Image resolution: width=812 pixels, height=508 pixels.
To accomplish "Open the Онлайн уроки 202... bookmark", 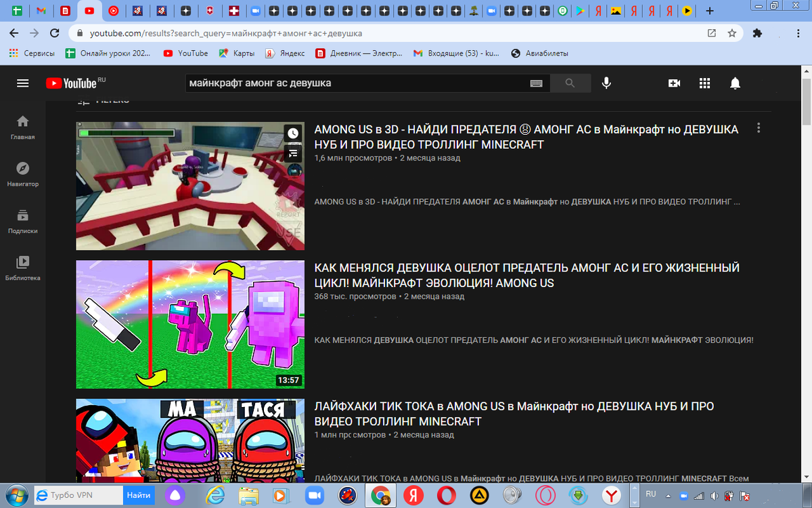I will click(108, 53).
